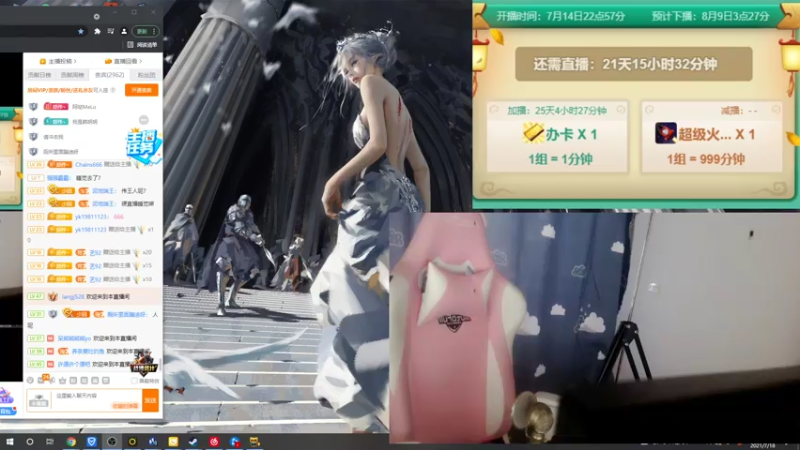Open Cortana search circle in the taskbar
Image resolution: width=800 pixels, height=450 pixels.
(x=30, y=442)
